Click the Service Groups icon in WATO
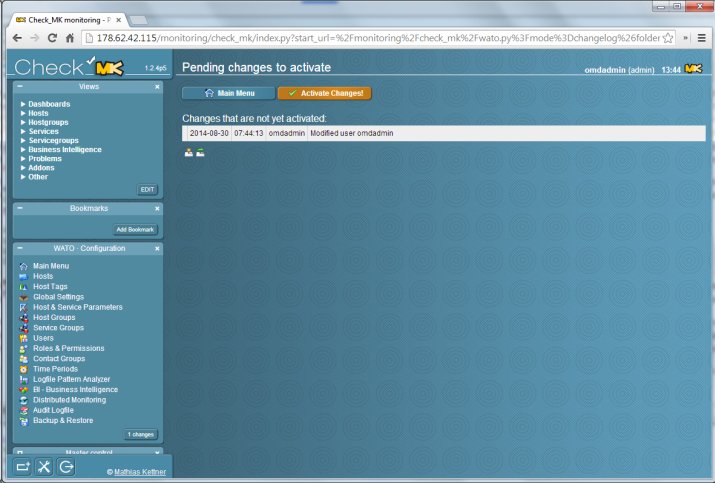This screenshot has height=483, width=715. [x=23, y=328]
